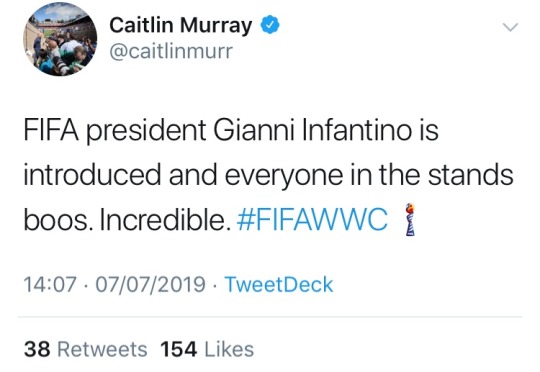
Task: Click the 14:07 timestamp
Action: tap(50, 285)
